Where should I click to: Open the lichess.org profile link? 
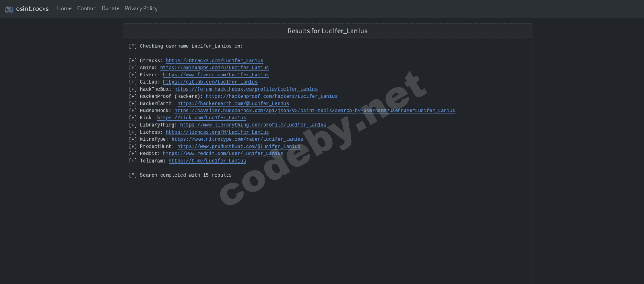click(217, 132)
